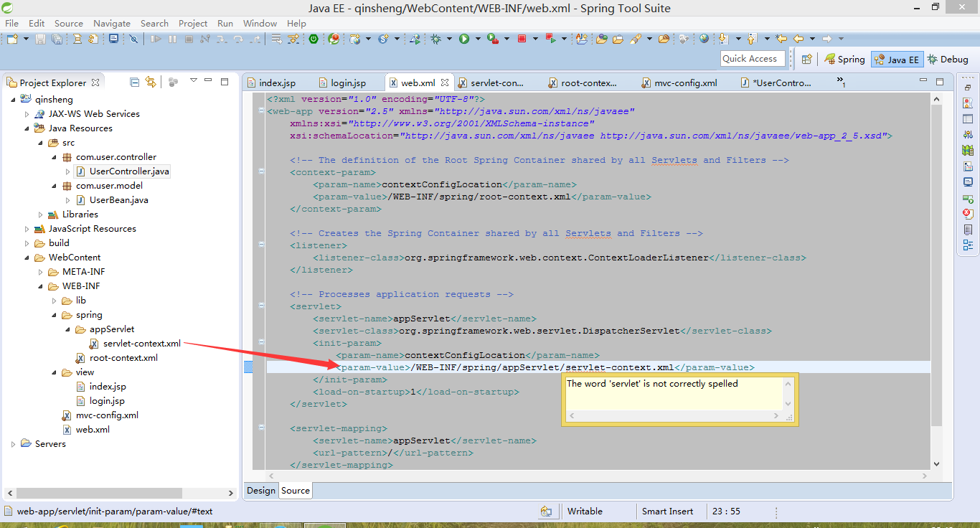The width and height of the screenshot is (980, 528).
Task: Click the Debug bug icon in toolbar
Action: pos(435,39)
